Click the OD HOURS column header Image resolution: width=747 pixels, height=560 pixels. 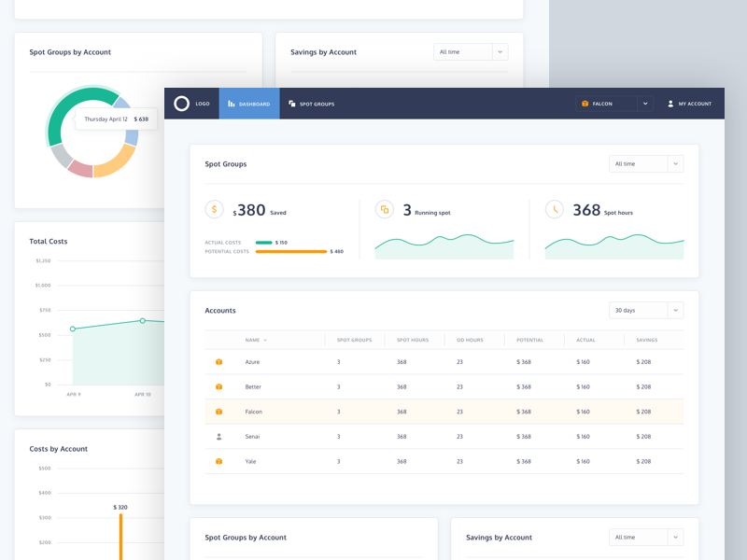[x=470, y=340]
